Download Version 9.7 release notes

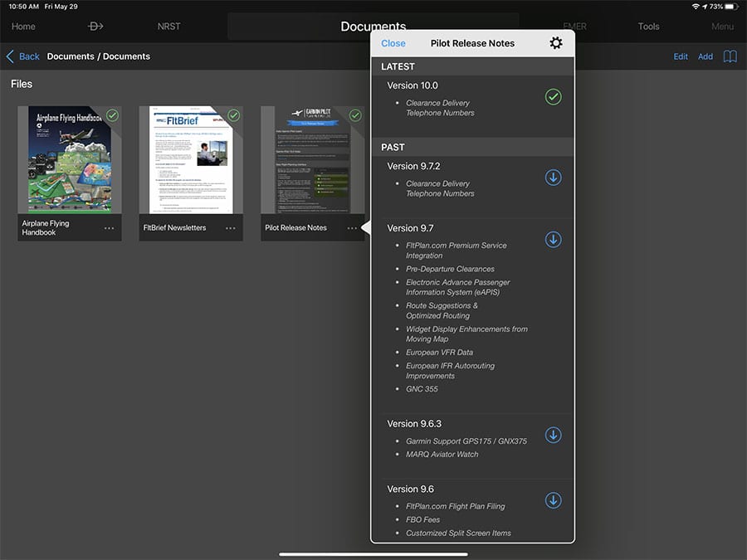[x=553, y=240]
